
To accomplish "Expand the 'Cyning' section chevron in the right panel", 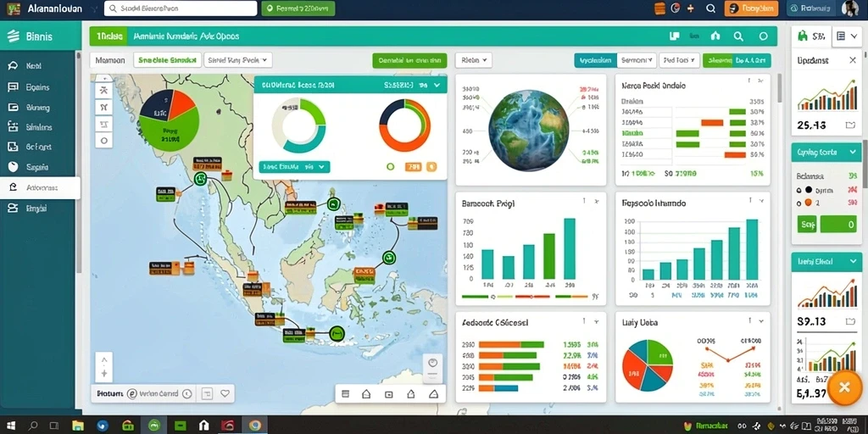I will pos(851,152).
